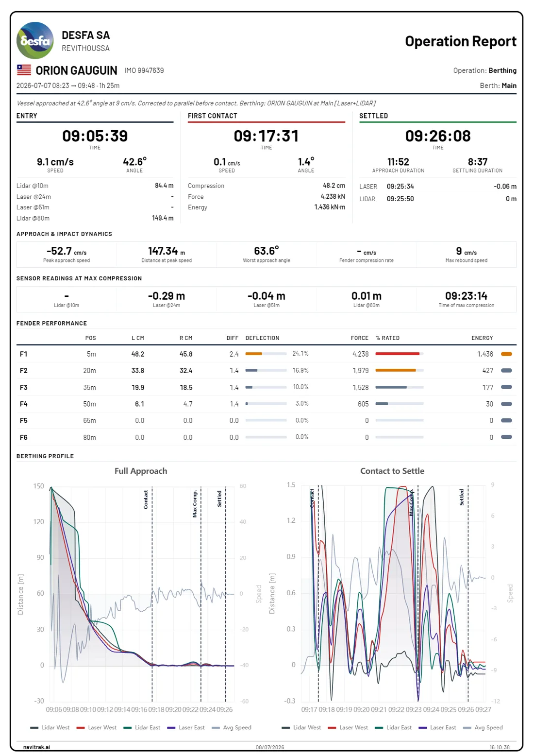Click the time of max compression 09:23:14

pos(467,296)
